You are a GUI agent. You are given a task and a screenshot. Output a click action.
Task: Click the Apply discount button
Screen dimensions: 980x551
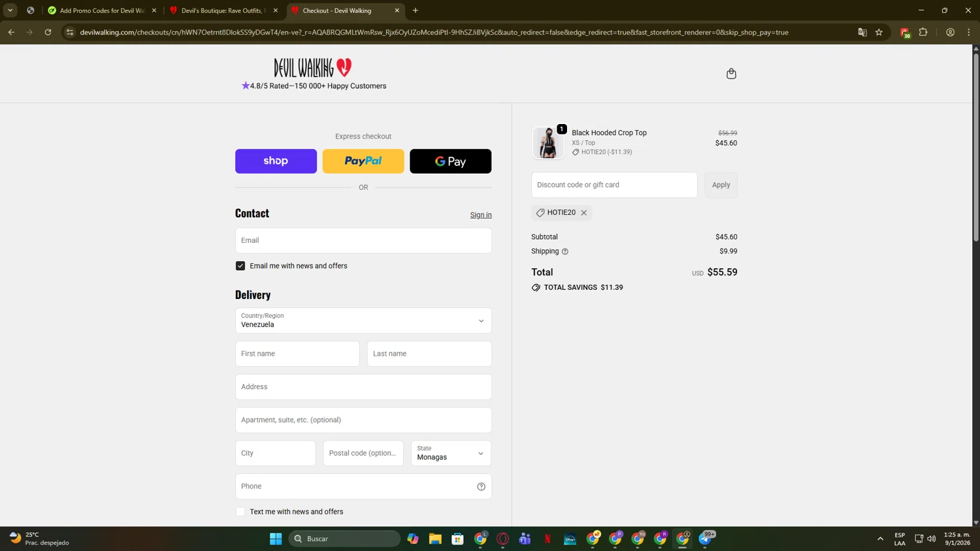pos(721,185)
